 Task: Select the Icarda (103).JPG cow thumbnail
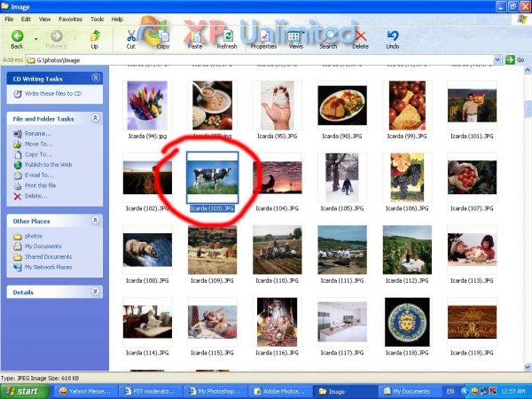coord(213,177)
